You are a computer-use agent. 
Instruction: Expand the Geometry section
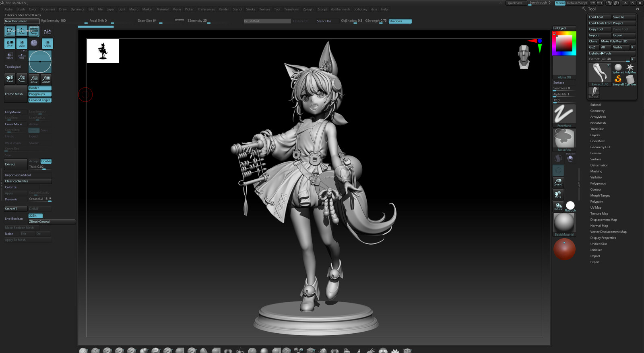pos(597,111)
